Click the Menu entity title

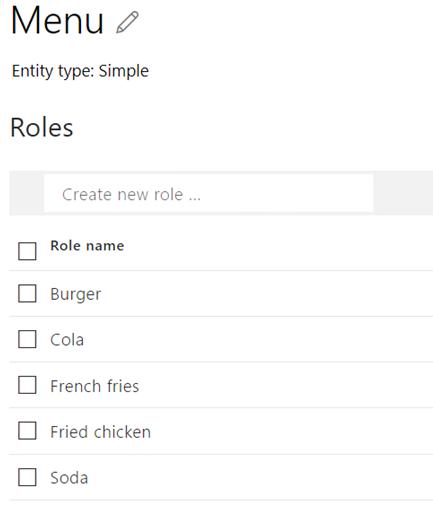click(57, 20)
